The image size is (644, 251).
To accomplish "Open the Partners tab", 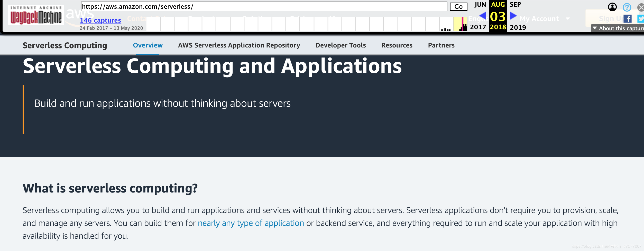I will (441, 45).
